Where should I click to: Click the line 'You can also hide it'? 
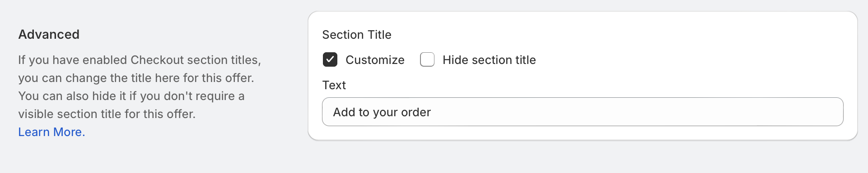131,96
